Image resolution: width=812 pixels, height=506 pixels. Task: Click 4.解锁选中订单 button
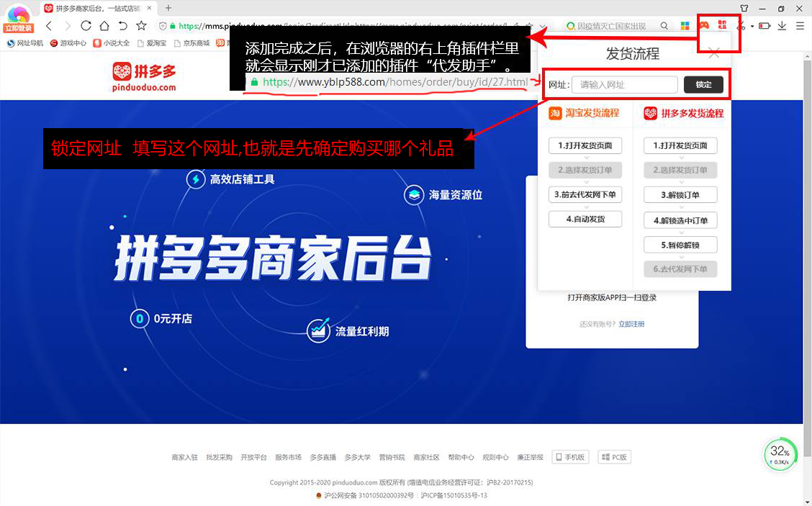[680, 221]
